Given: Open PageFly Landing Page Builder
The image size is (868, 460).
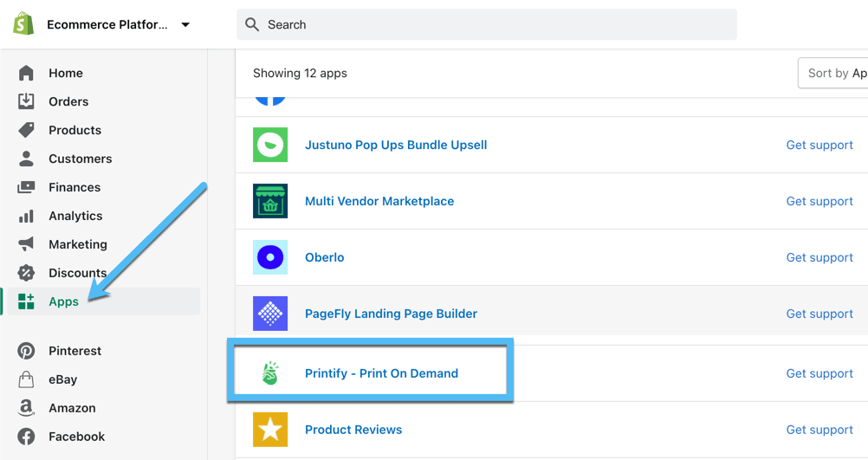Looking at the screenshot, I should [x=391, y=314].
